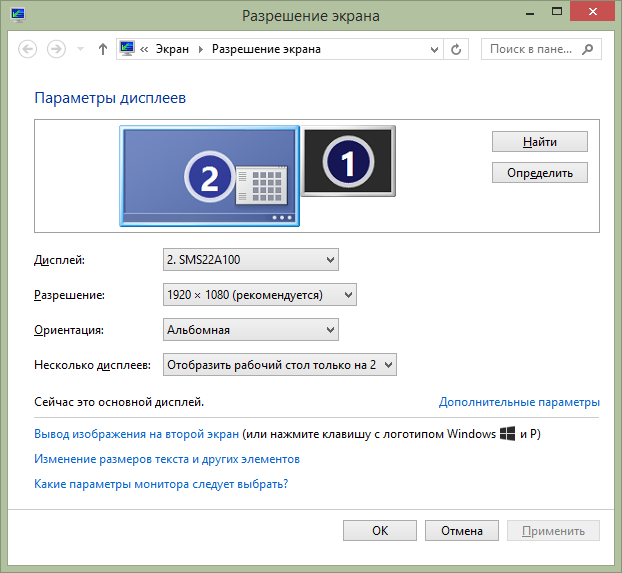
Task: Click the Back navigation arrow
Action: (28, 49)
